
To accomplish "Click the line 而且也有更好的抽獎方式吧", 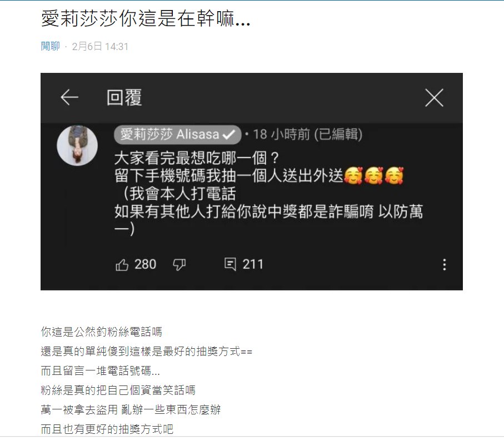I will 107,429.
